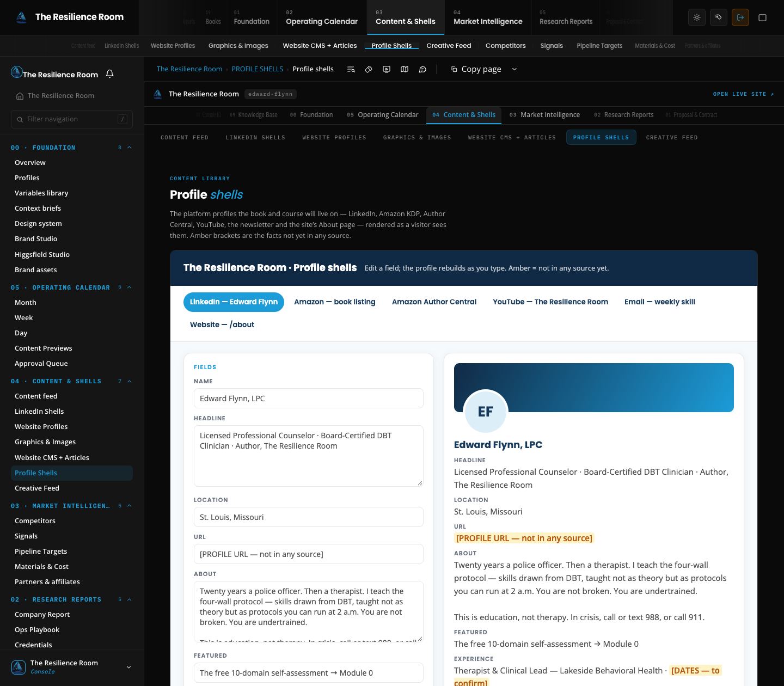The height and width of the screenshot is (686, 784).
Task: Click the edward-flynn slug badge
Action: (271, 94)
